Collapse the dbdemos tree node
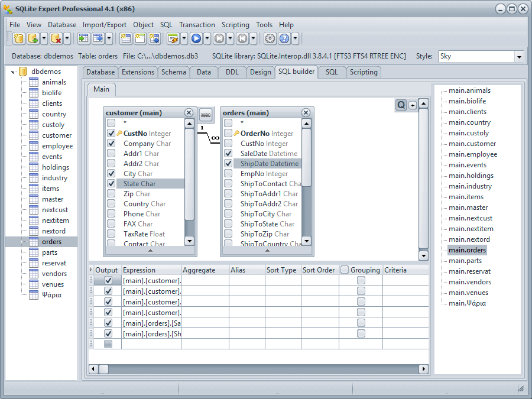Viewport: 532px width, 399px height. coord(13,72)
